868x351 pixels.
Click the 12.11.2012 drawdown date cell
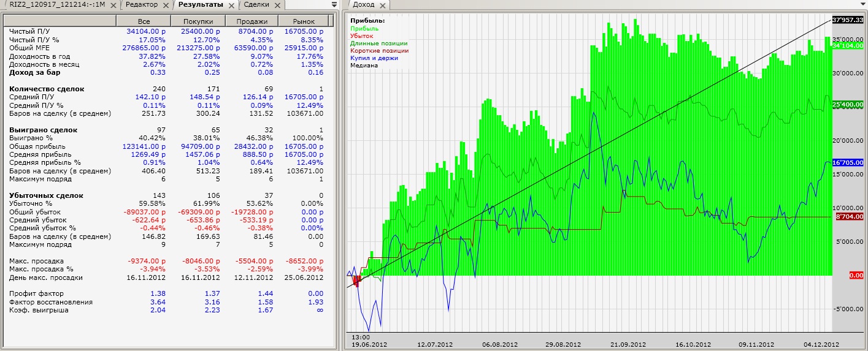(x=254, y=277)
